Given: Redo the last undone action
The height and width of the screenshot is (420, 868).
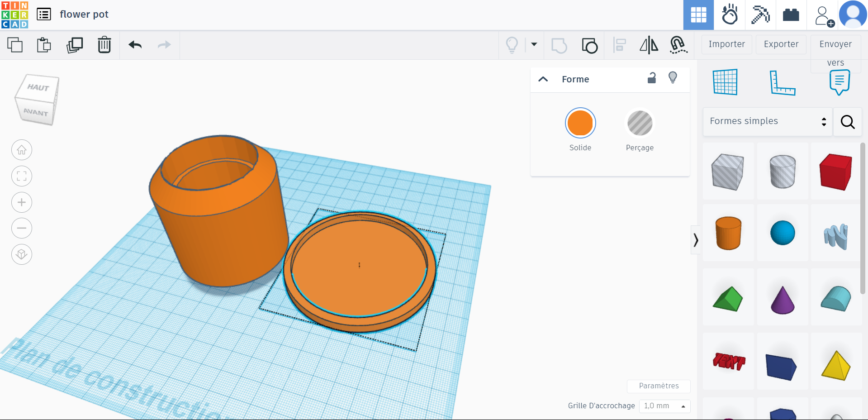Looking at the screenshot, I should [164, 45].
